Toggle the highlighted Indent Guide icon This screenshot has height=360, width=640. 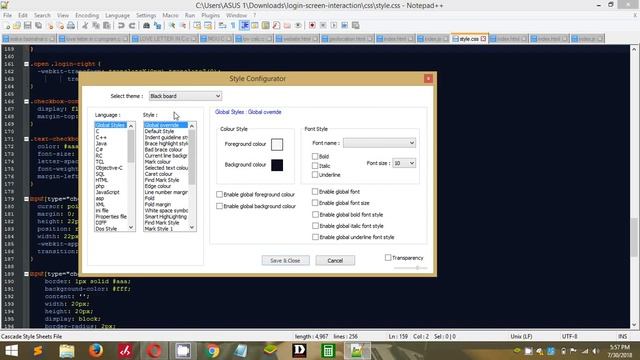(x=244, y=25)
